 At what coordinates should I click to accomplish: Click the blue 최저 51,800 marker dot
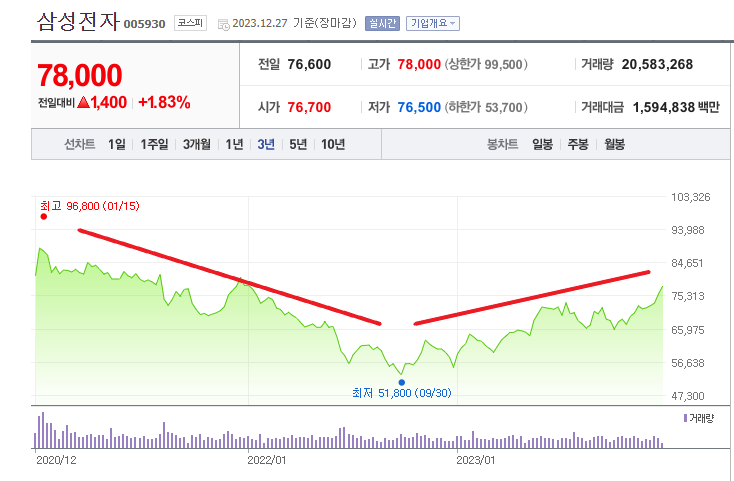pos(402,382)
